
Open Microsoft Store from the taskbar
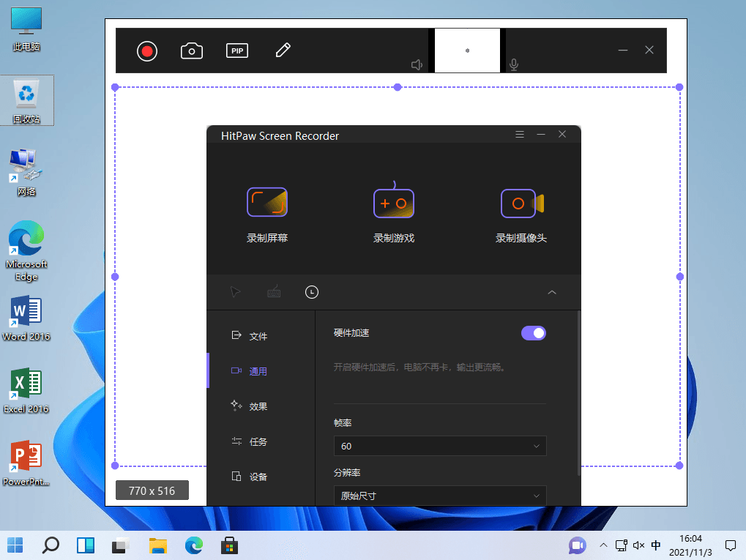click(x=229, y=545)
